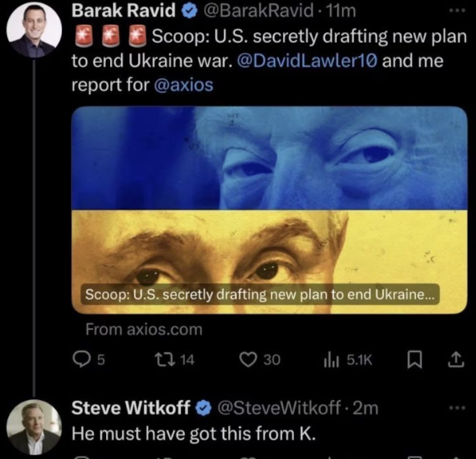The width and height of the screenshot is (476, 459).
Task: Click the 'Scoop: U.S. secretly drafting' caption overlay
Action: click(260, 294)
